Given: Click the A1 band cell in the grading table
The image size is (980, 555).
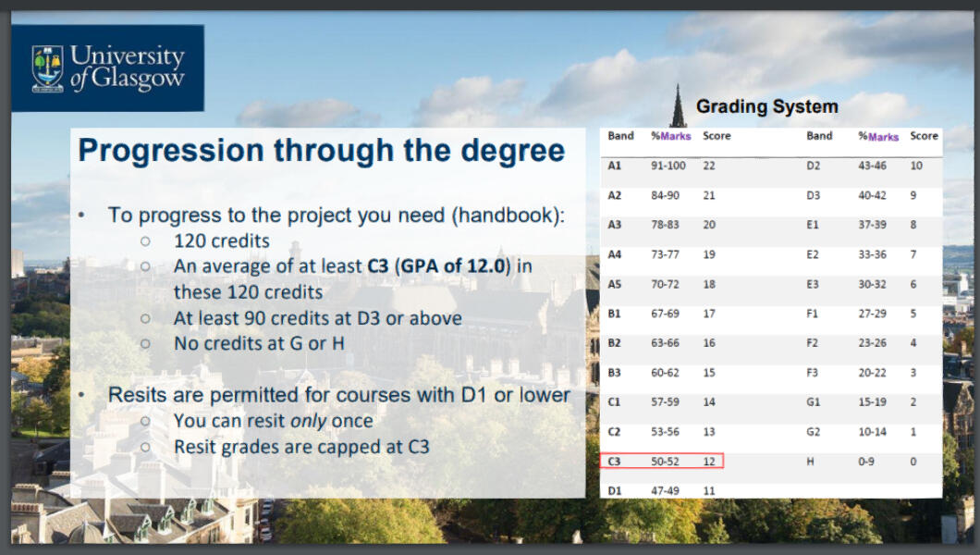Looking at the screenshot, I should 615,166.
